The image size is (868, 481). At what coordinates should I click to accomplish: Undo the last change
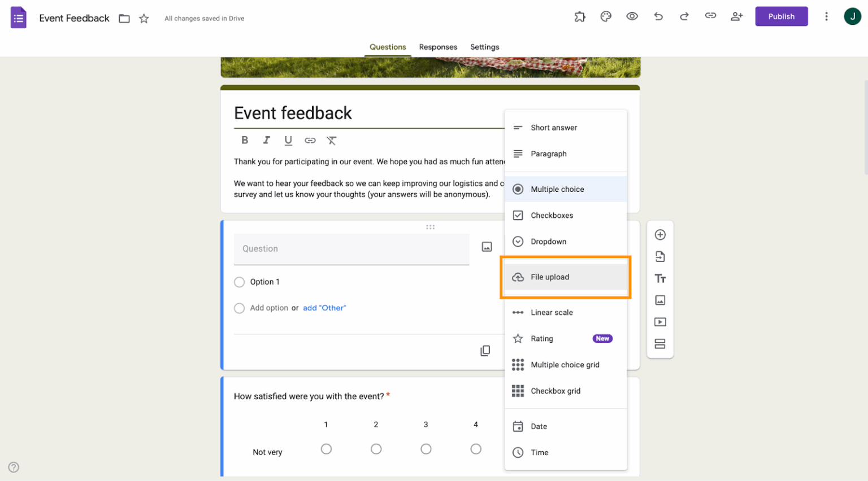click(658, 16)
